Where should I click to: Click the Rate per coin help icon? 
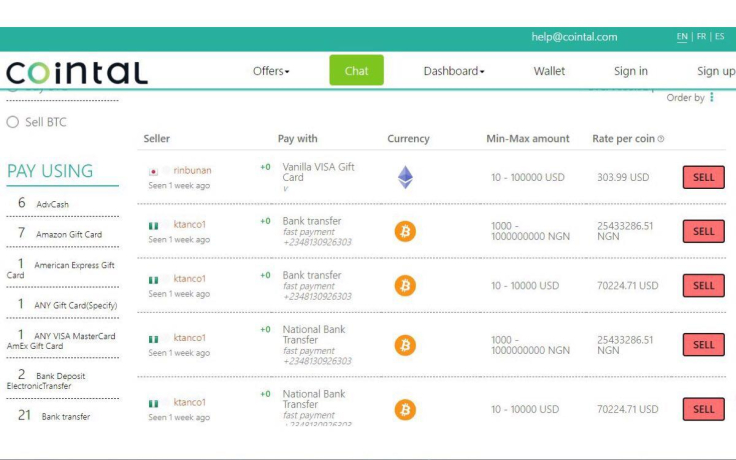[661, 139]
